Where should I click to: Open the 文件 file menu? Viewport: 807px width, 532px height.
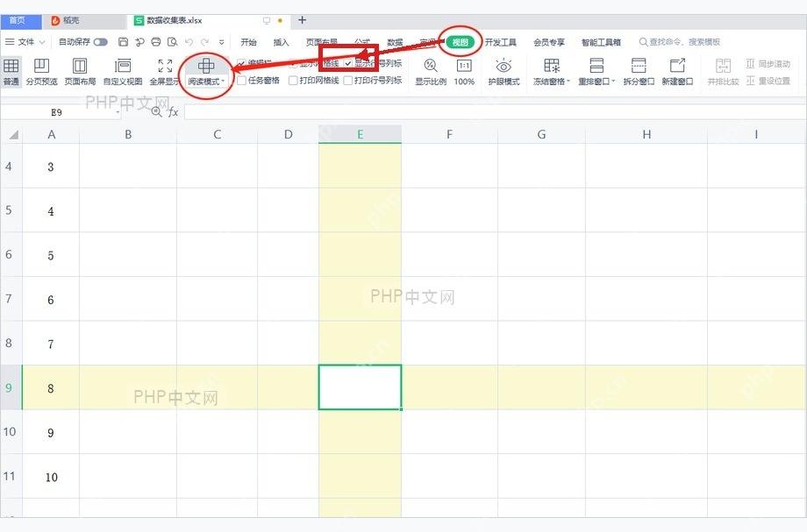pyautogui.click(x=25, y=42)
